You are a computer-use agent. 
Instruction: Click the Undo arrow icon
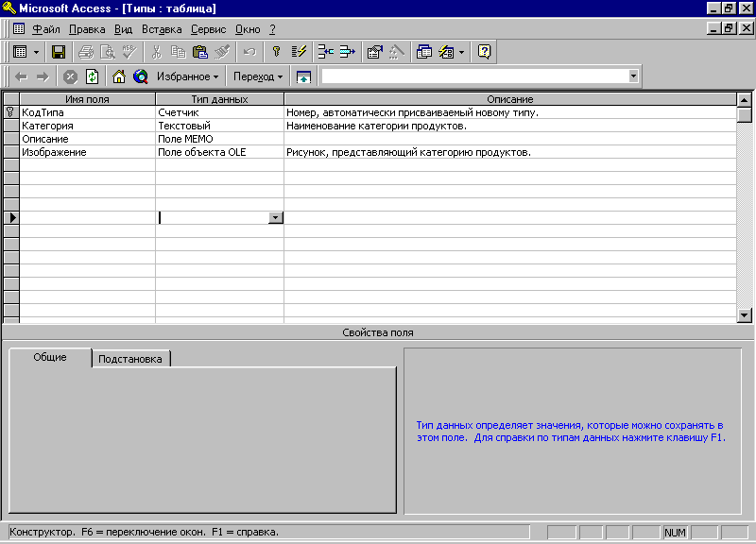tap(249, 52)
